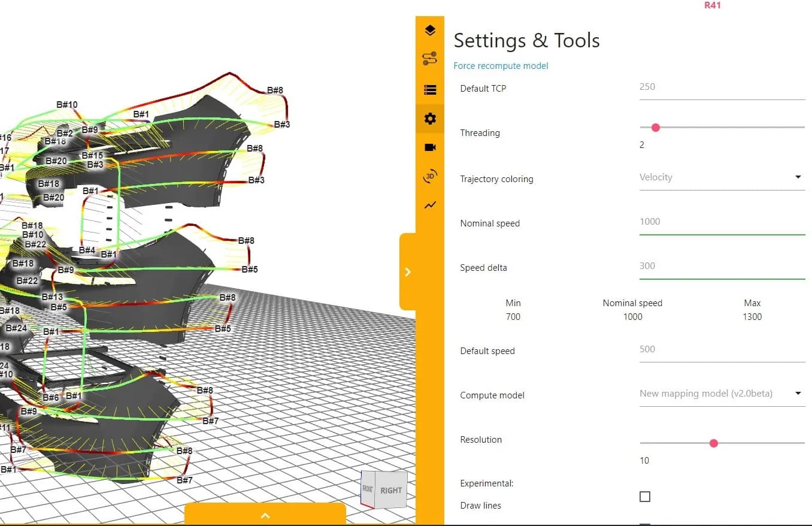The width and height of the screenshot is (812, 526).
Task: Adjust the Resolution slider handle
Action: [713, 443]
